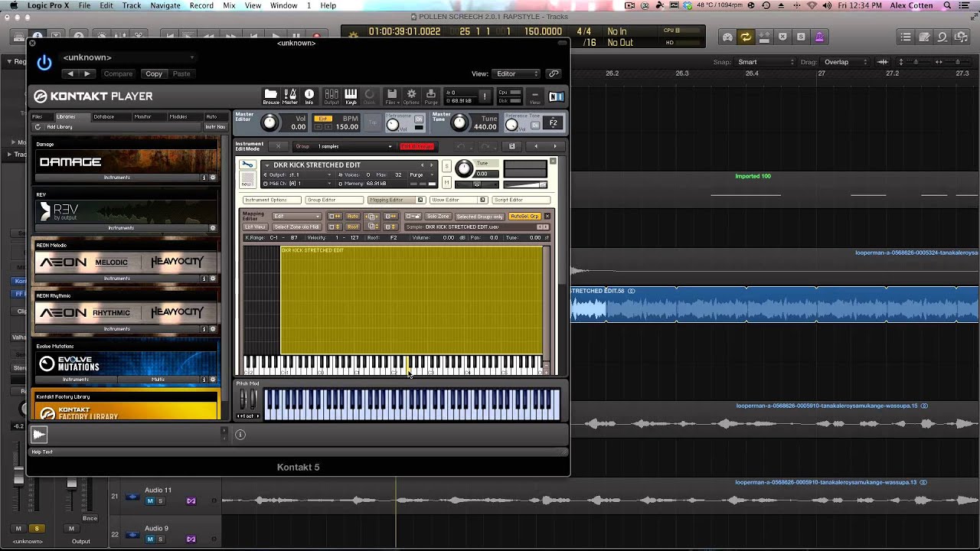This screenshot has width=980, height=551.
Task: Enable Solo Zone in mapping editor
Action: 438,217
